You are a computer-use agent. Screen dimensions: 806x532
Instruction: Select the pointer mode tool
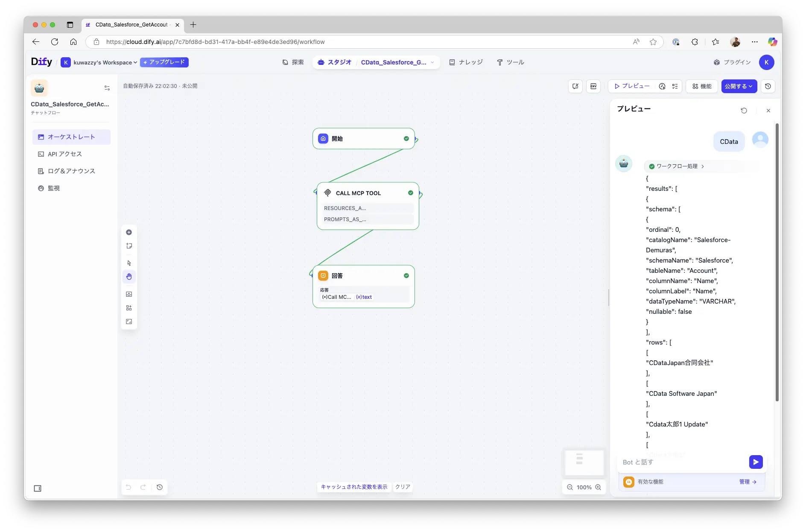(x=129, y=263)
